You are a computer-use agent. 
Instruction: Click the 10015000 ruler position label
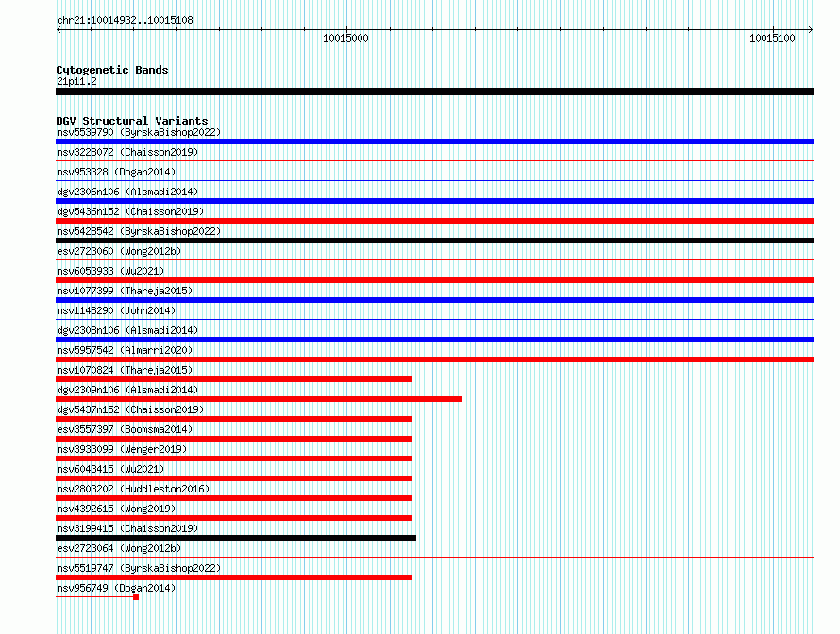point(345,38)
